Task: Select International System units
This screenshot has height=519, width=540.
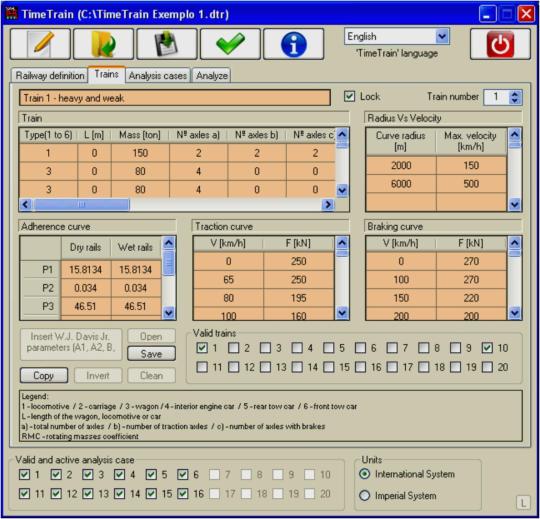Action: [365, 474]
